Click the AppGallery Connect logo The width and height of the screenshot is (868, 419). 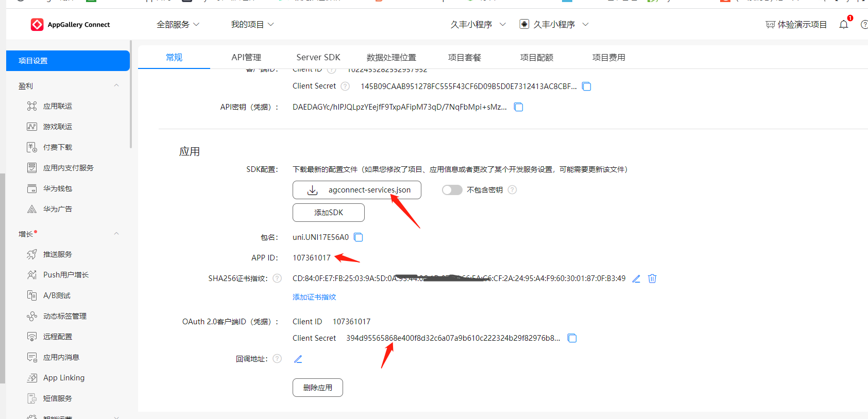(71, 25)
